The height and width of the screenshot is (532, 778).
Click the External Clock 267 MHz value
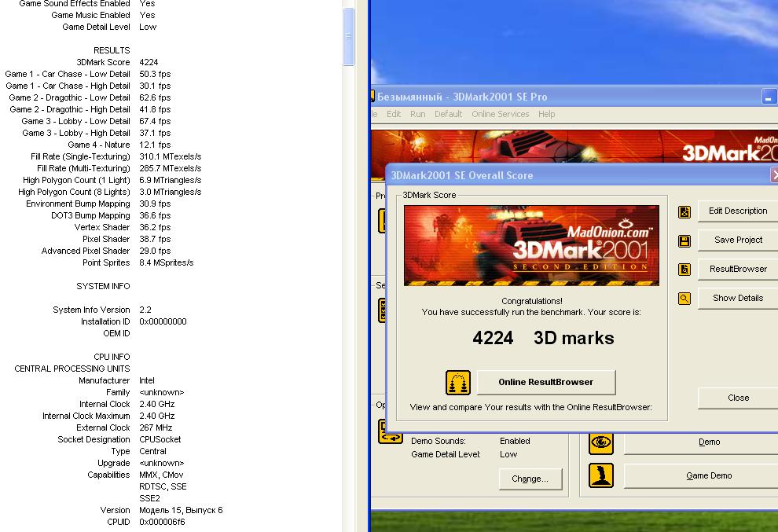click(156, 427)
